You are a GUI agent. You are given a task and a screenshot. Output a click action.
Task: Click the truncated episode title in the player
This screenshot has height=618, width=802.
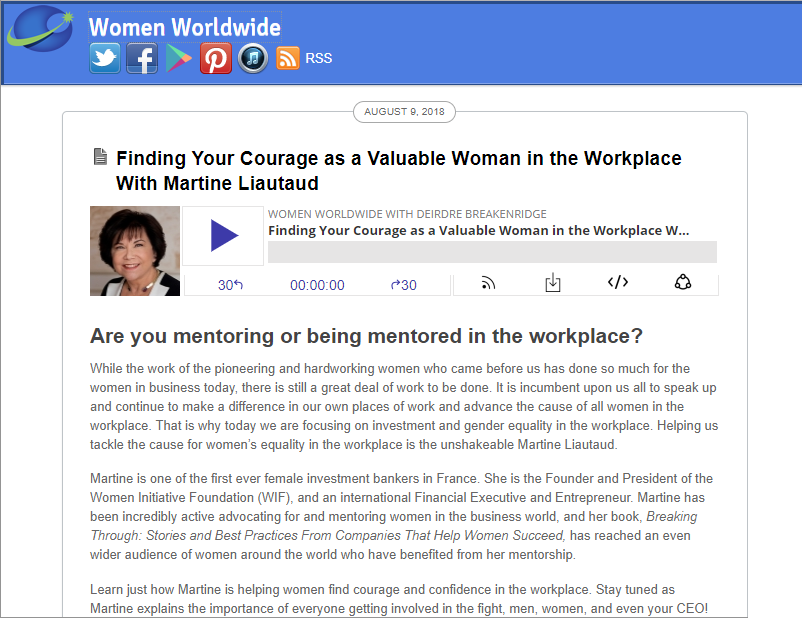click(479, 231)
